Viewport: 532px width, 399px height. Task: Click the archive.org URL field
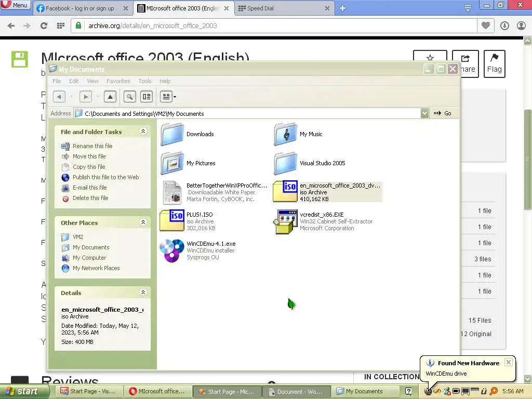281,25
